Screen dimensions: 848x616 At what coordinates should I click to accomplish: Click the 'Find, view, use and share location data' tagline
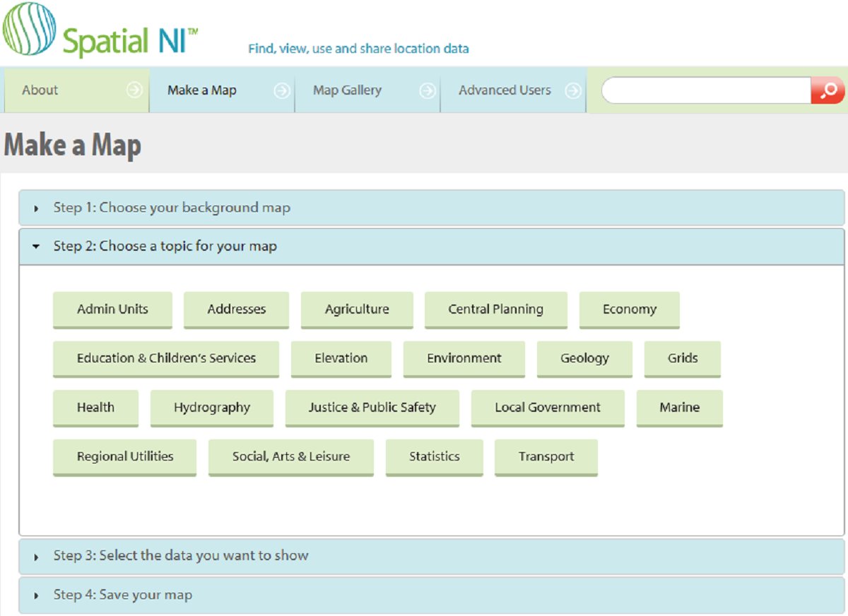point(358,49)
